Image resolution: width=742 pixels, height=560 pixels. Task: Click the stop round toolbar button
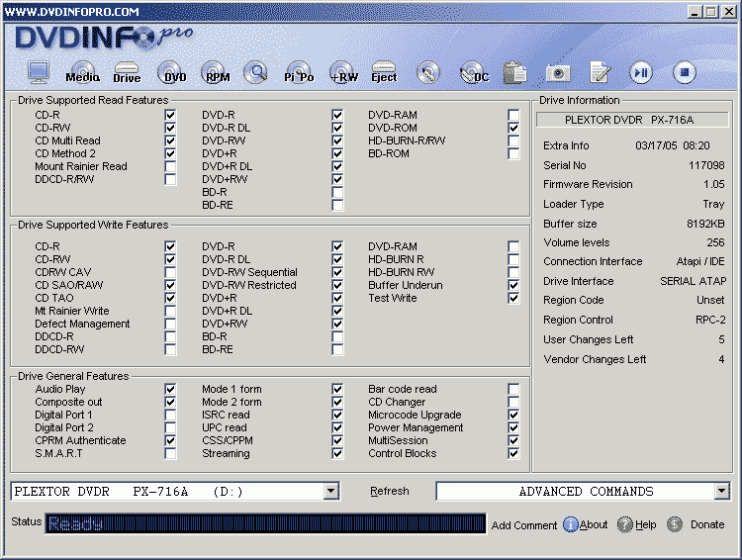tap(684, 72)
